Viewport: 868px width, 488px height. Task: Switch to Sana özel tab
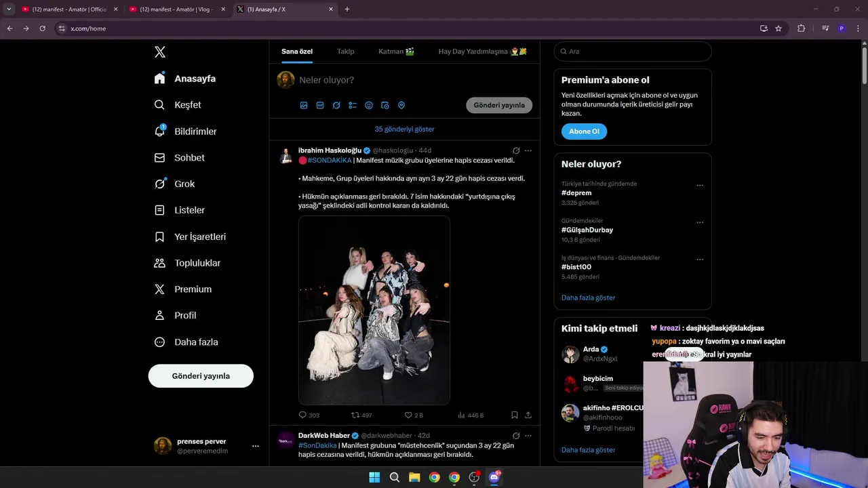[x=297, y=52]
